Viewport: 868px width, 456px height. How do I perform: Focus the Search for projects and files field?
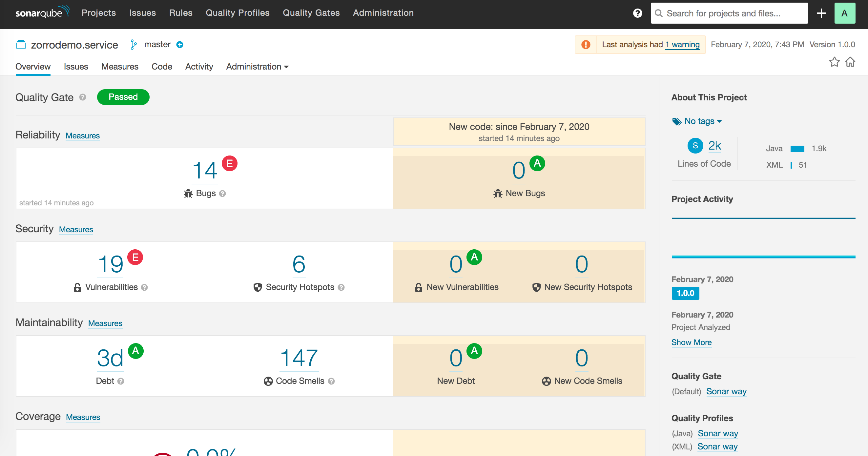(x=729, y=13)
